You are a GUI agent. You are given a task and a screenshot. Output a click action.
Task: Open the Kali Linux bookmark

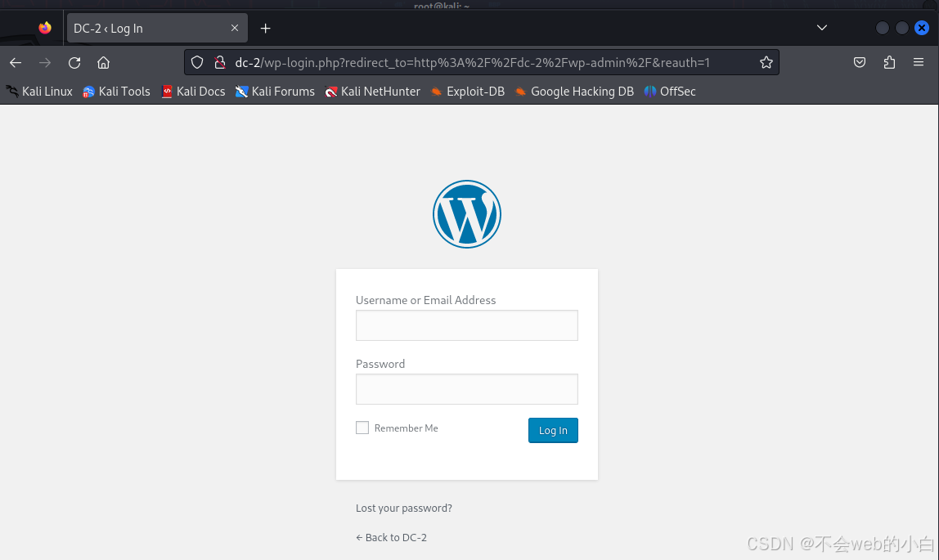coord(39,92)
